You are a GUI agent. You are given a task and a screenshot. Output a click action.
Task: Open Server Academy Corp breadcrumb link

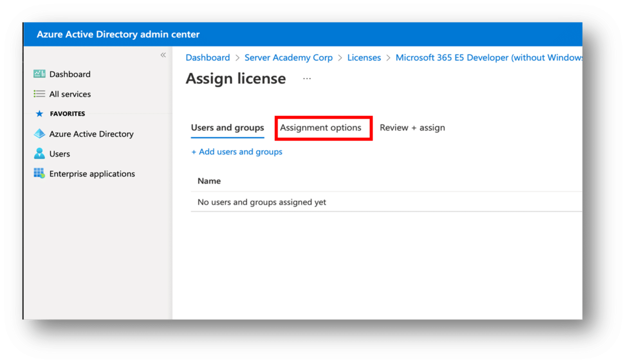[x=288, y=58]
